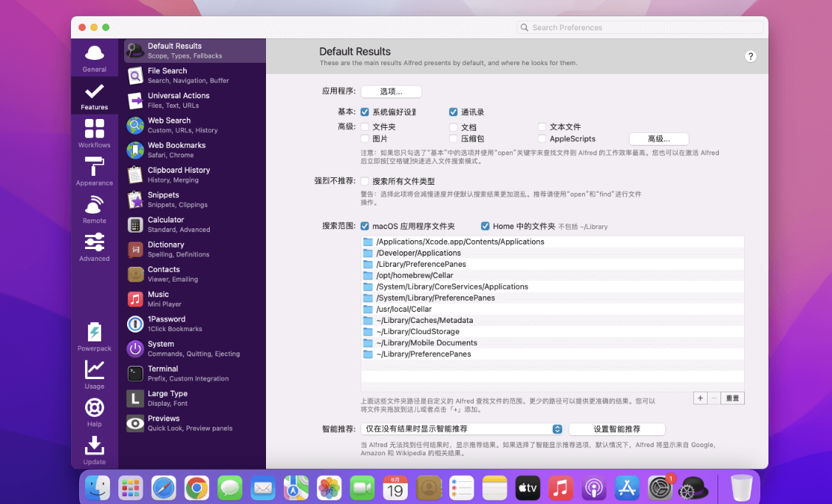832x504 pixels.
Task: Click the Dictionary feature icon
Action: [135, 249]
